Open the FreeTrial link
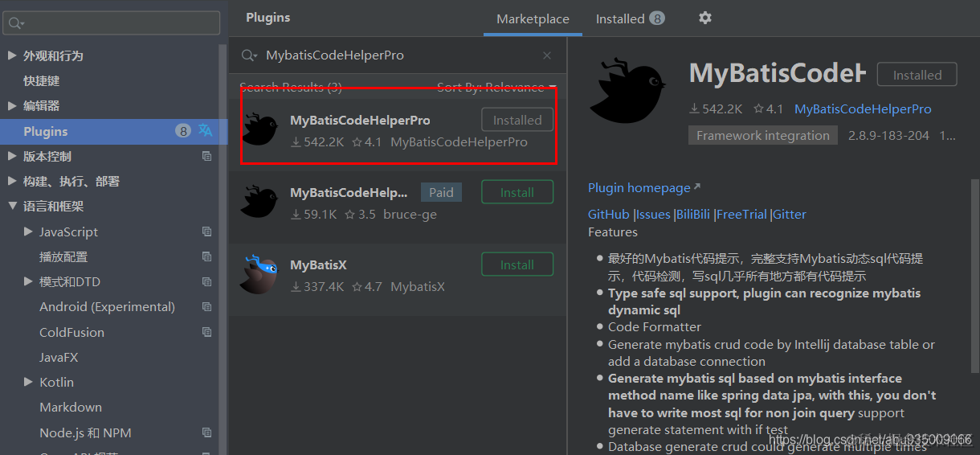The width and height of the screenshot is (980, 455). click(x=741, y=214)
